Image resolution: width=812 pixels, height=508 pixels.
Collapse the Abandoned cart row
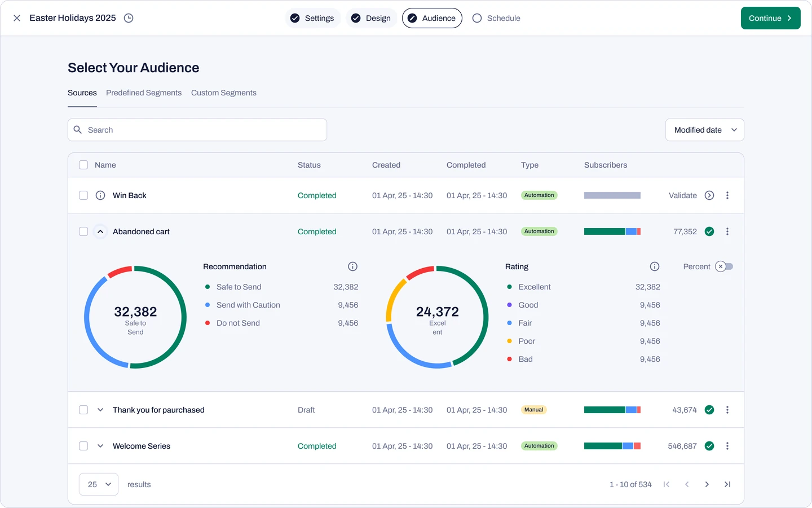[100, 231]
